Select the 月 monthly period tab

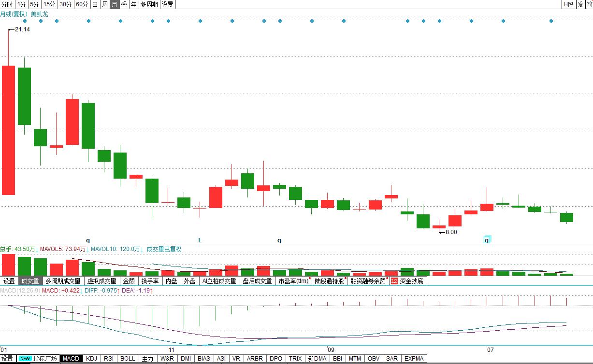(x=114, y=4)
